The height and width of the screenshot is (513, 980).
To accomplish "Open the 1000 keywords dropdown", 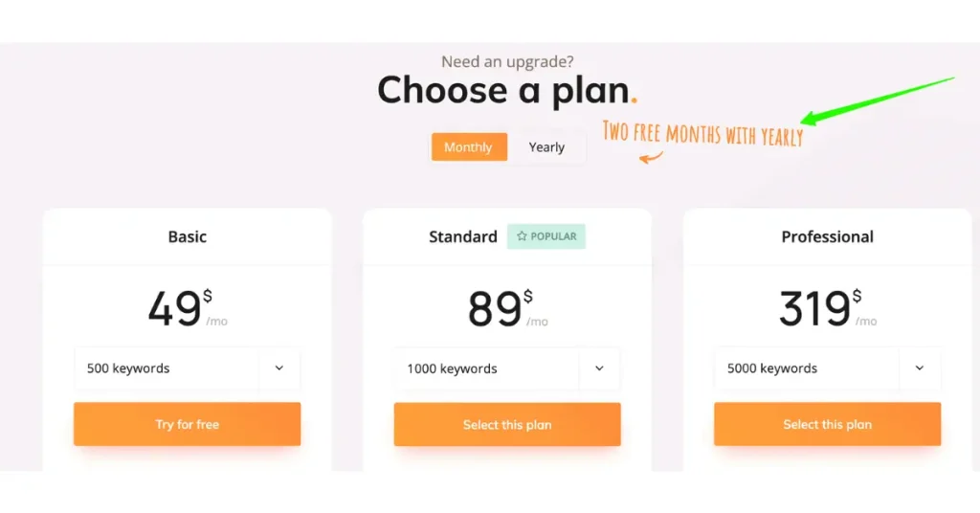I will pyautogui.click(x=599, y=368).
